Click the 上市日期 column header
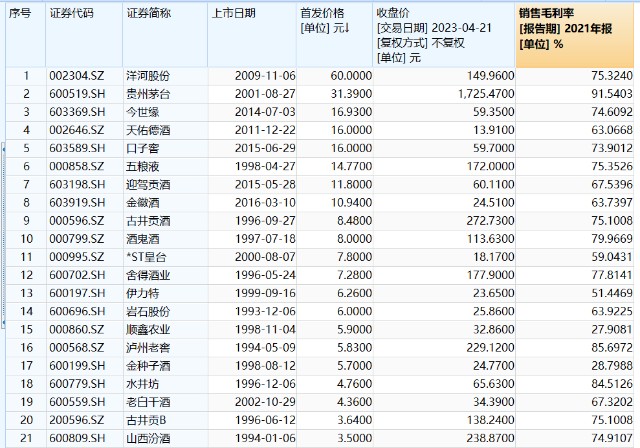This screenshot has width=640, height=448. pyautogui.click(x=252, y=35)
